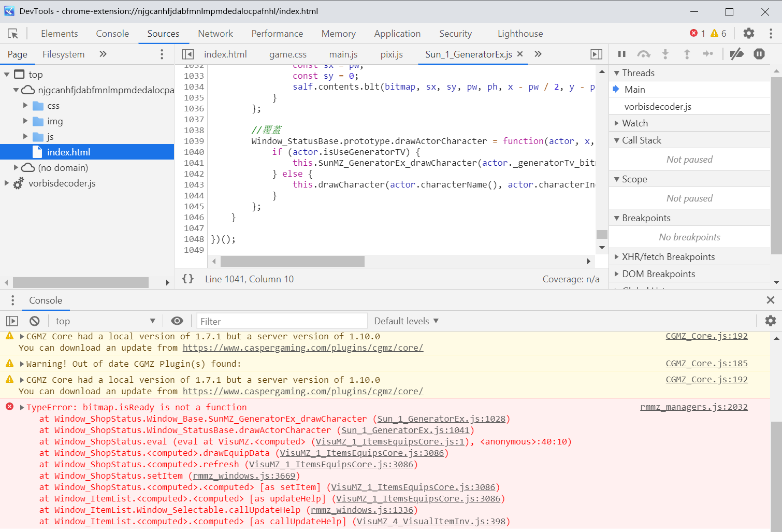
Task: Expand the img folder in file tree
Action: pyautogui.click(x=25, y=121)
